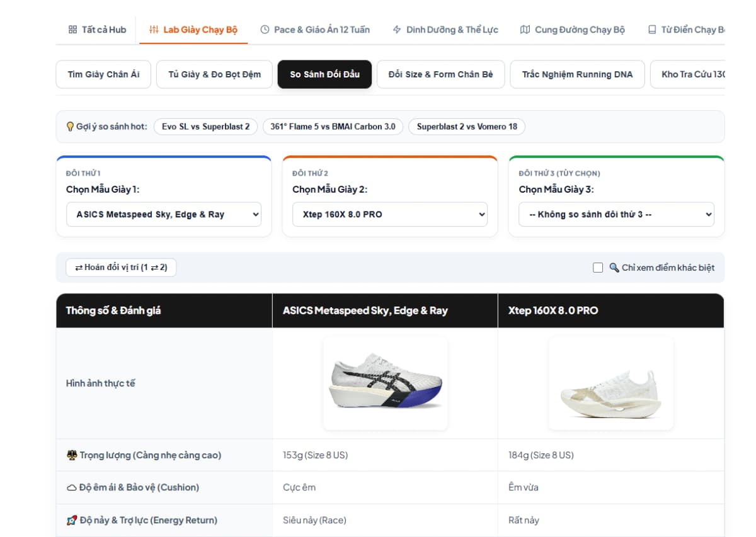Open Trắc Nghiệm Running DNA sub-tab
Screen dimensions: 756x537
577,74
